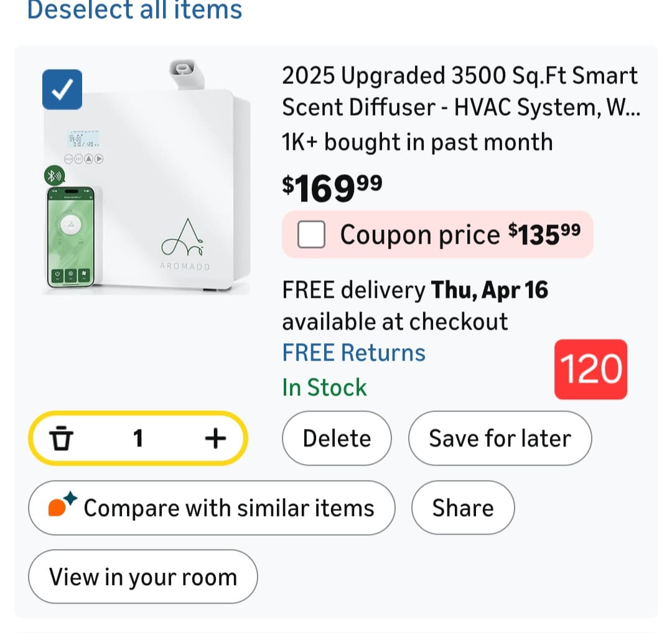This screenshot has height=633, width=672.
Task: Increase quantity with the plus icon
Action: (x=215, y=438)
